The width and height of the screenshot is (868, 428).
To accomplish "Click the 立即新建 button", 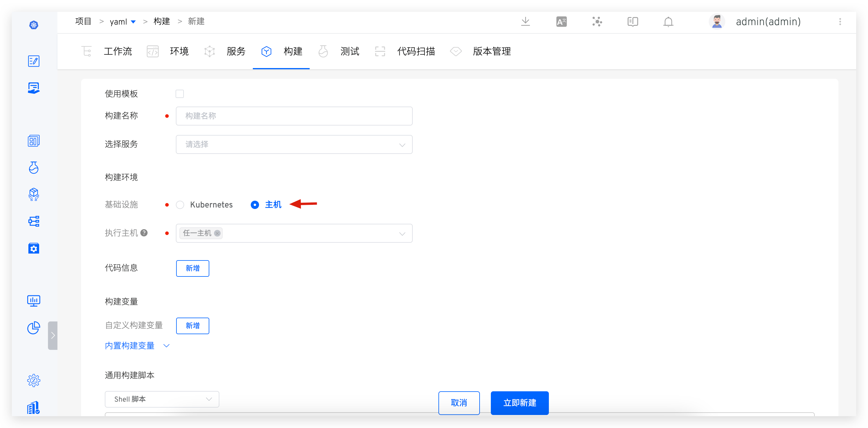I will pos(519,403).
